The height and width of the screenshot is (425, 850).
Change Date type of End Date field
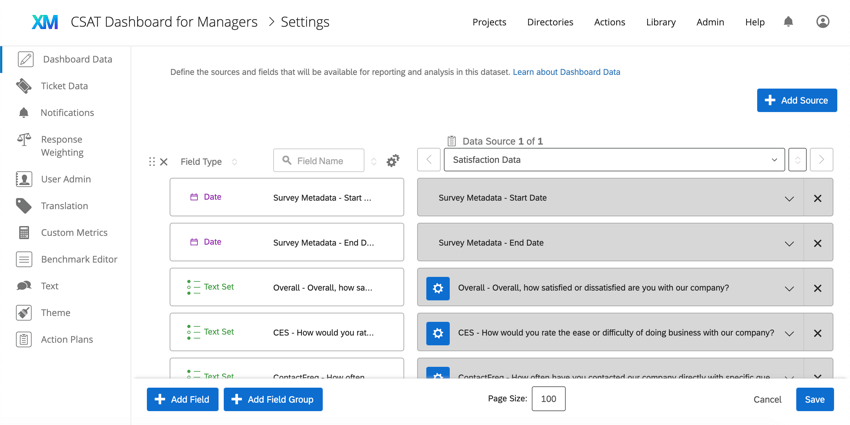tap(205, 242)
